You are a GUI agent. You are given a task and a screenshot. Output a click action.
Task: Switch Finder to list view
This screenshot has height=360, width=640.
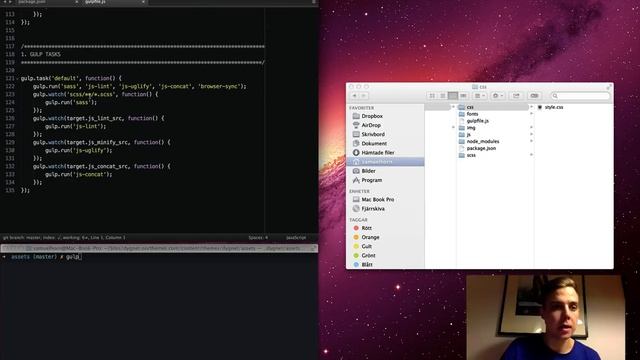tap(442, 96)
